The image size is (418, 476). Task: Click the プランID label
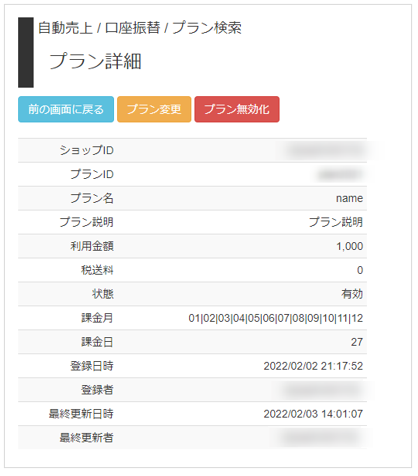[x=92, y=174]
